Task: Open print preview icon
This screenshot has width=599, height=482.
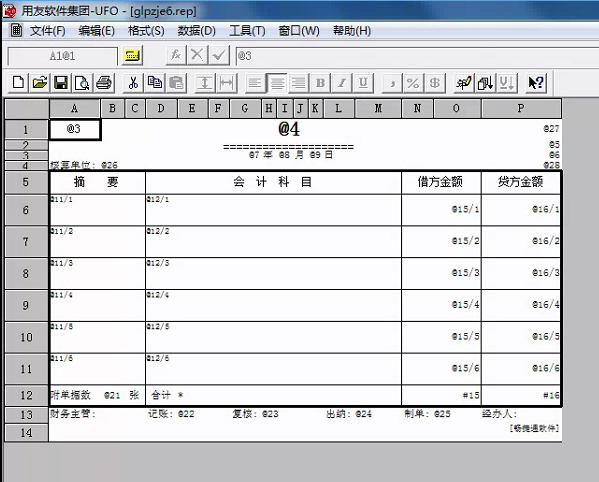Action: [x=83, y=82]
